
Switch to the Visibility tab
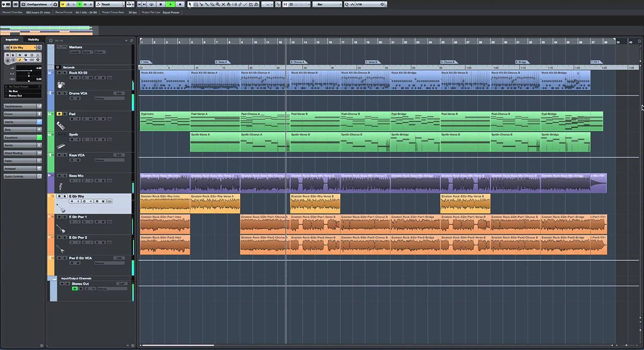point(34,39)
